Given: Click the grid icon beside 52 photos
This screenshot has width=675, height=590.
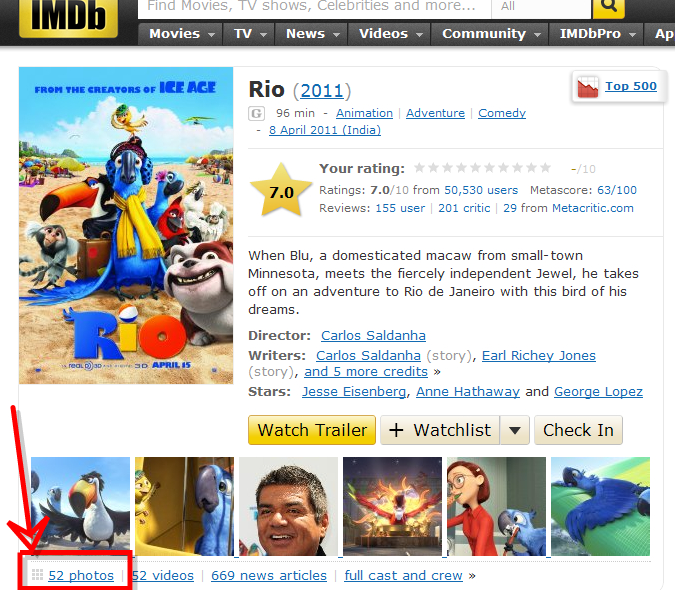Looking at the screenshot, I should click(x=37, y=575).
